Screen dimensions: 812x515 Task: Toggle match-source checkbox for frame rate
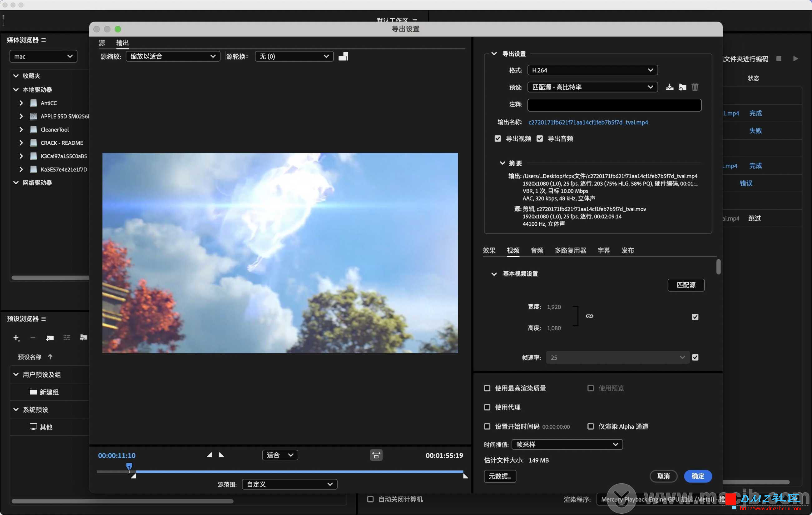pyautogui.click(x=695, y=357)
